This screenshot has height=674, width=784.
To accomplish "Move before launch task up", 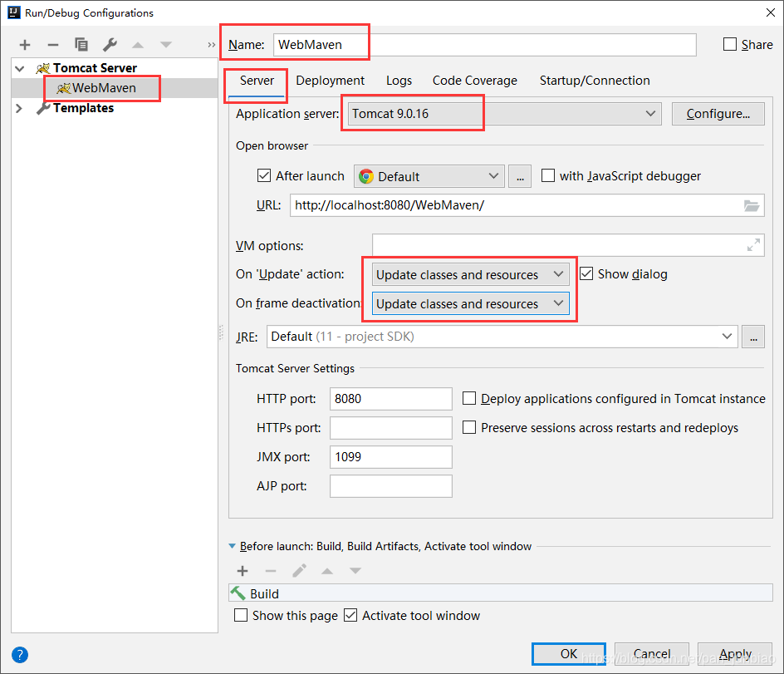I will tap(327, 571).
